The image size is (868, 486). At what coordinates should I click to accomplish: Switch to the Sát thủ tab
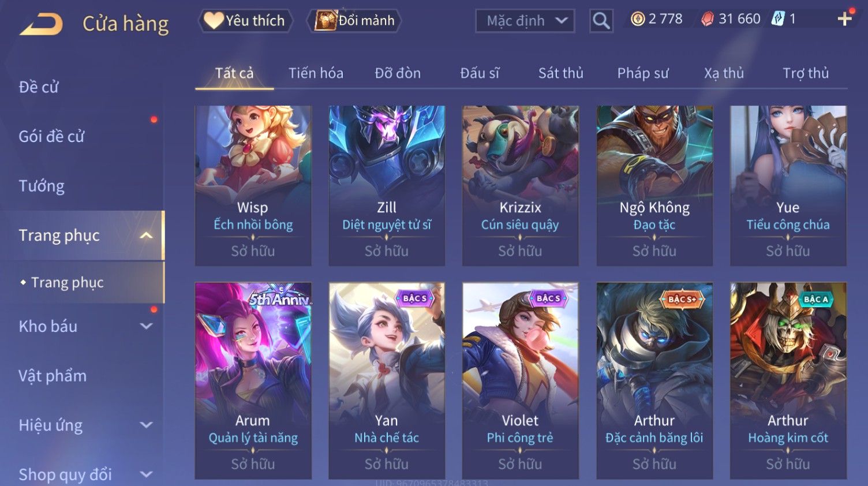[560, 73]
